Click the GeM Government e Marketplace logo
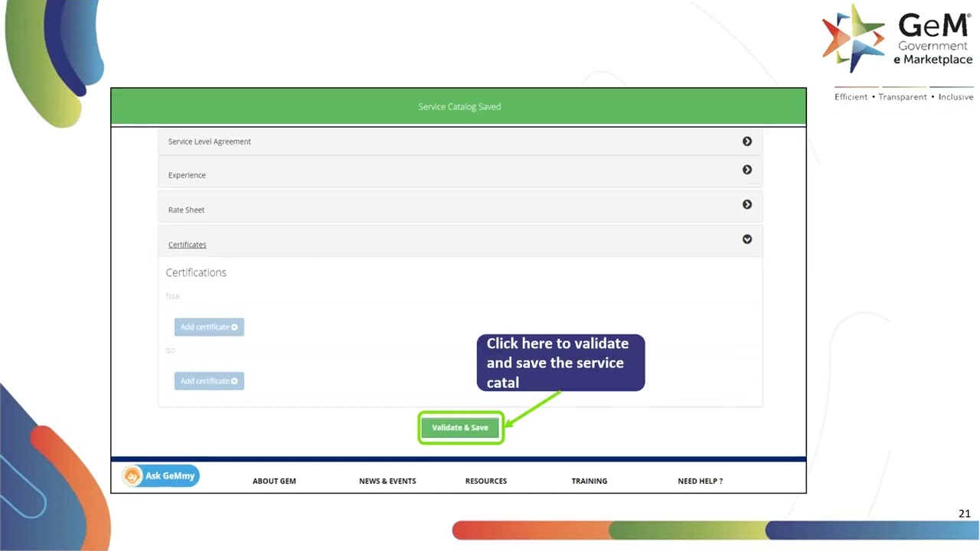Image resolution: width=980 pixels, height=551 pixels. tap(897, 38)
